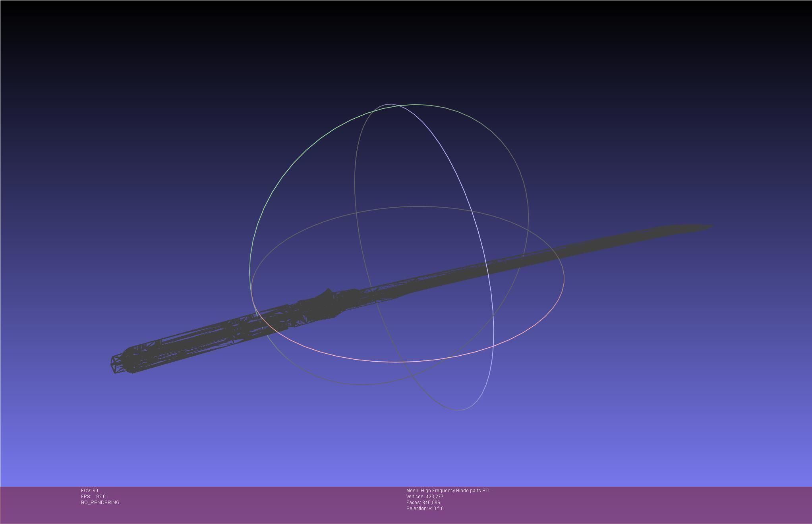Screen dimensions: 812x524
Task: Click the Vertices: 423,277 count text
Action: tap(425, 497)
